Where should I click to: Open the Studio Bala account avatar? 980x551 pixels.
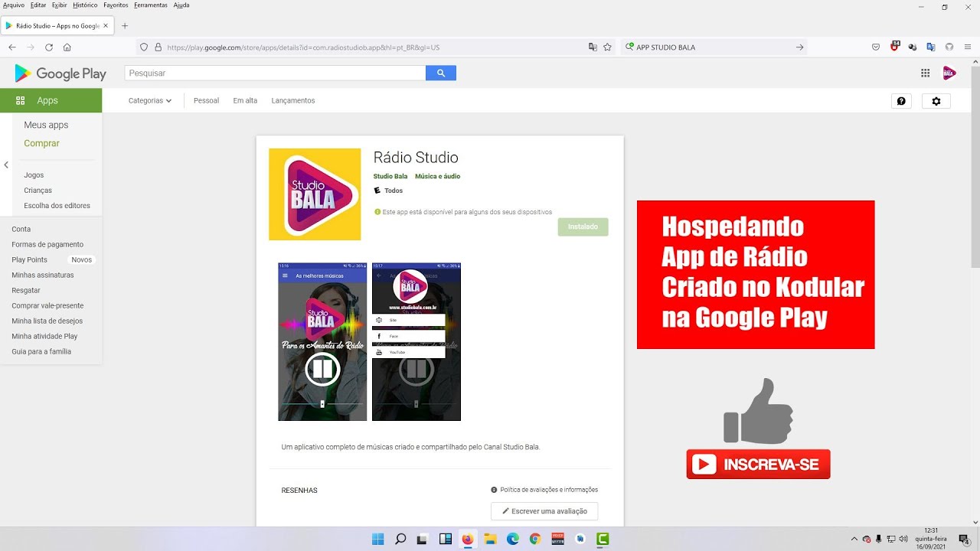pyautogui.click(x=949, y=73)
